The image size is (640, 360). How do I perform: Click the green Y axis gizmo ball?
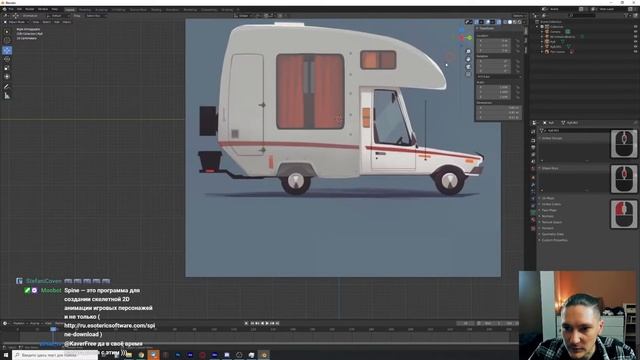[469, 38]
